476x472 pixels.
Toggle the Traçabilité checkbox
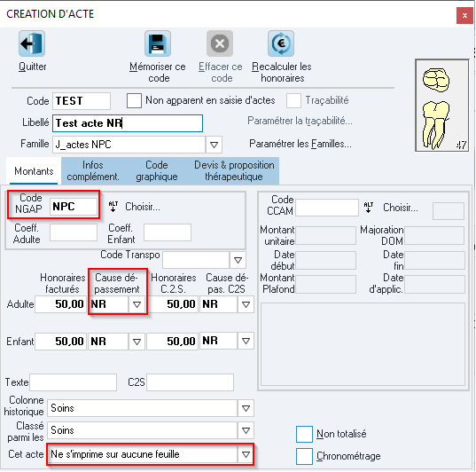point(293,100)
